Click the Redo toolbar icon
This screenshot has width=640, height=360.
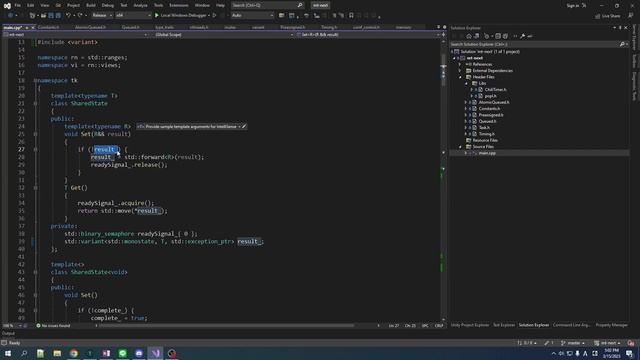pyautogui.click(x=80, y=16)
